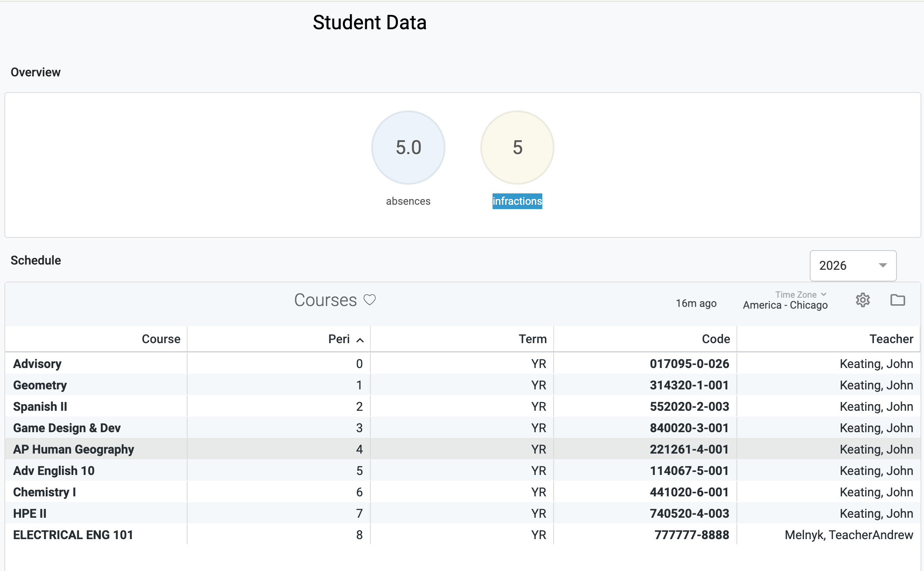924x571 pixels.
Task: Select the AP Human Geography course row
Action: (73, 449)
